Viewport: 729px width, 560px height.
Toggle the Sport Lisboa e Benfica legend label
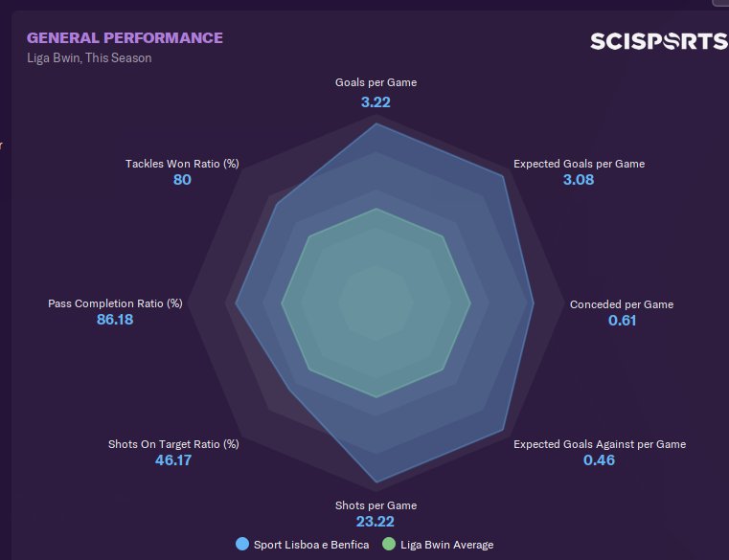311,545
